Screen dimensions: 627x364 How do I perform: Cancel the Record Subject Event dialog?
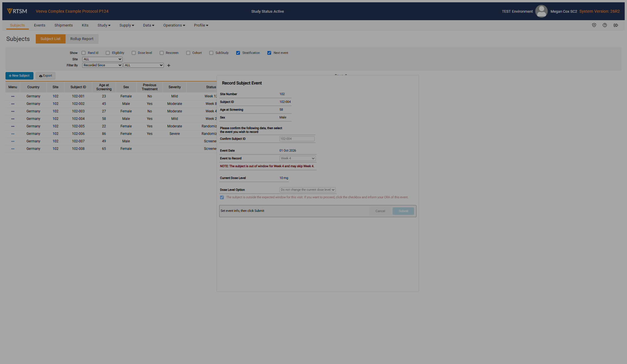(x=380, y=211)
